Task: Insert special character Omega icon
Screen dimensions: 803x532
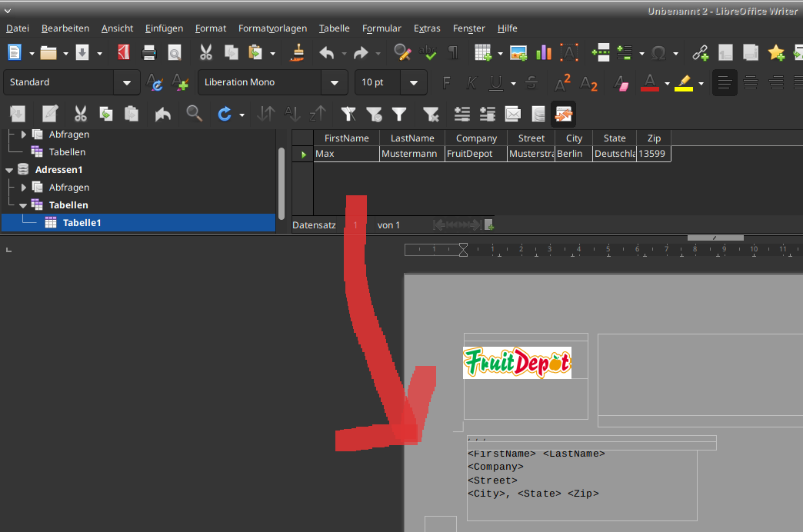Action: tap(659, 52)
